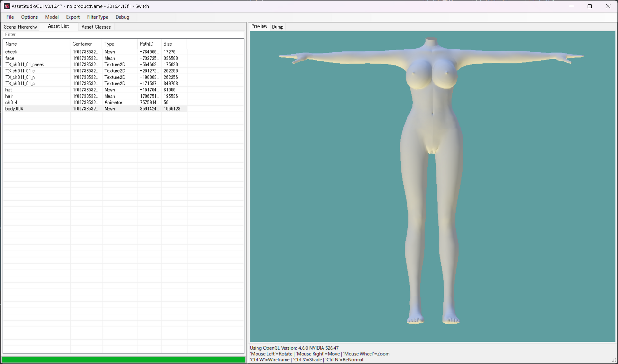This screenshot has height=364, width=618.
Task: Sort by the Type column header
Action: (120, 44)
